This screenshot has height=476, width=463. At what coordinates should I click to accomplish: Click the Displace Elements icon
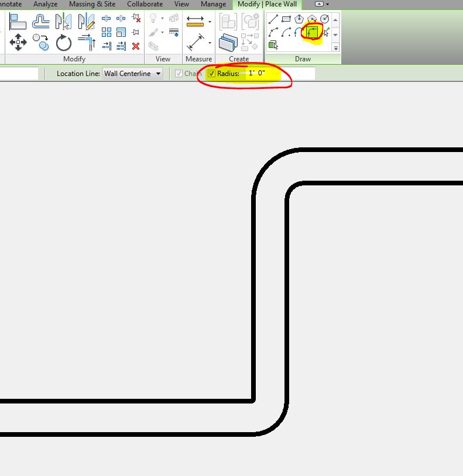click(173, 18)
